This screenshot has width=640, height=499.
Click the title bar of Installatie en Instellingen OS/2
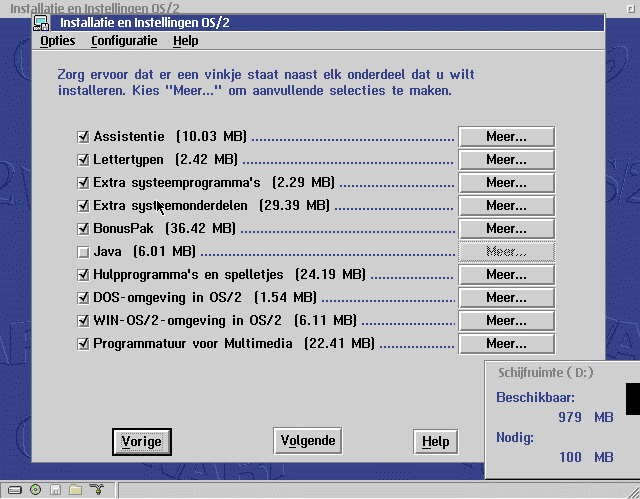pyautogui.click(x=327, y=23)
